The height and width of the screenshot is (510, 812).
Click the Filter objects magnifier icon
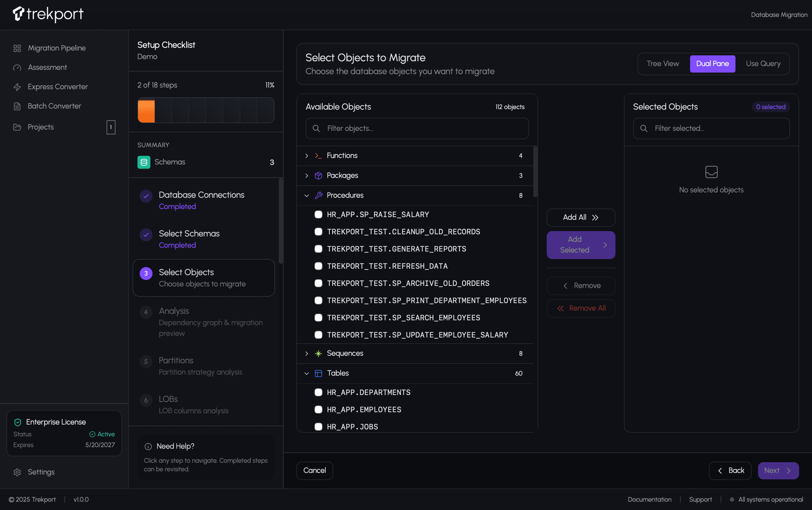(316, 128)
